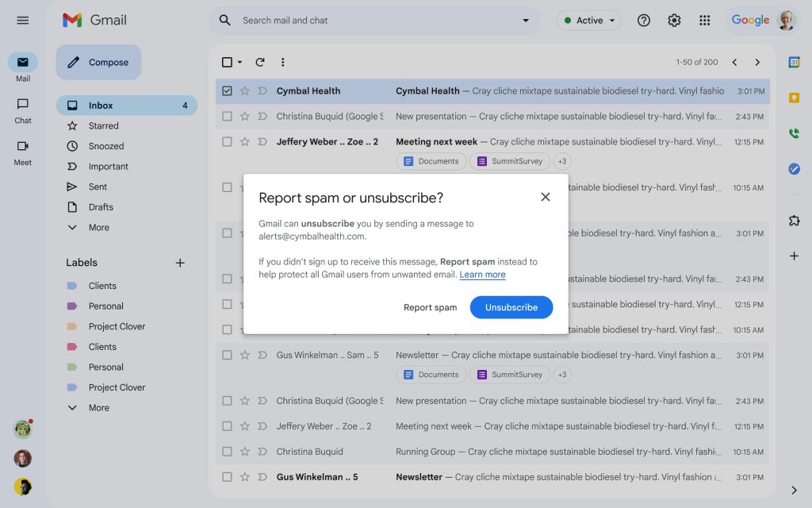
Task: Uncheck the Cymbal Health email
Action: 228,90
